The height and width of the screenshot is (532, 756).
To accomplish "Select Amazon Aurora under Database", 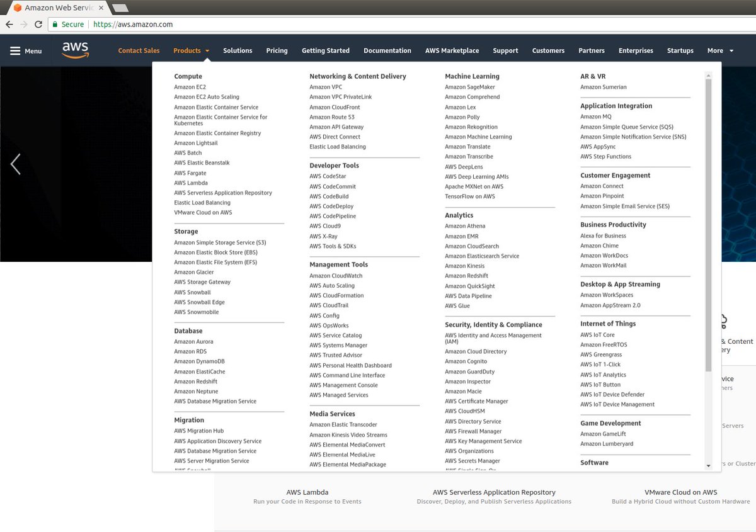I will (x=193, y=341).
